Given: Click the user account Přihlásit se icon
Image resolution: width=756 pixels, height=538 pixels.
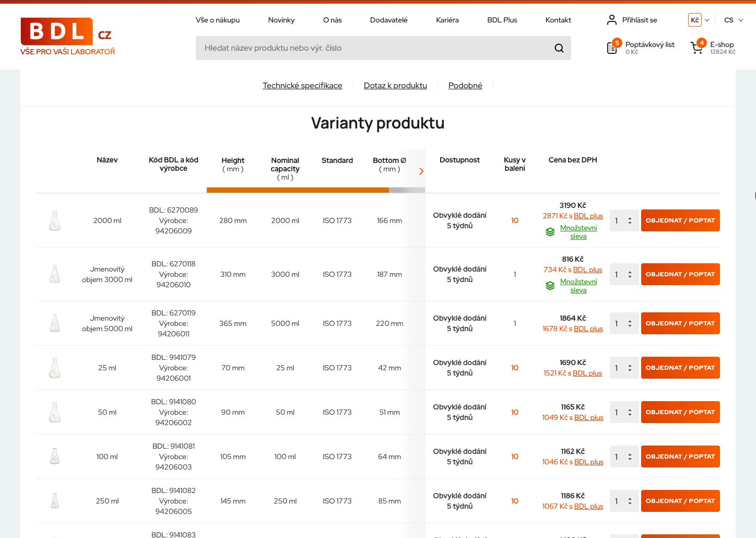Looking at the screenshot, I should click(612, 20).
